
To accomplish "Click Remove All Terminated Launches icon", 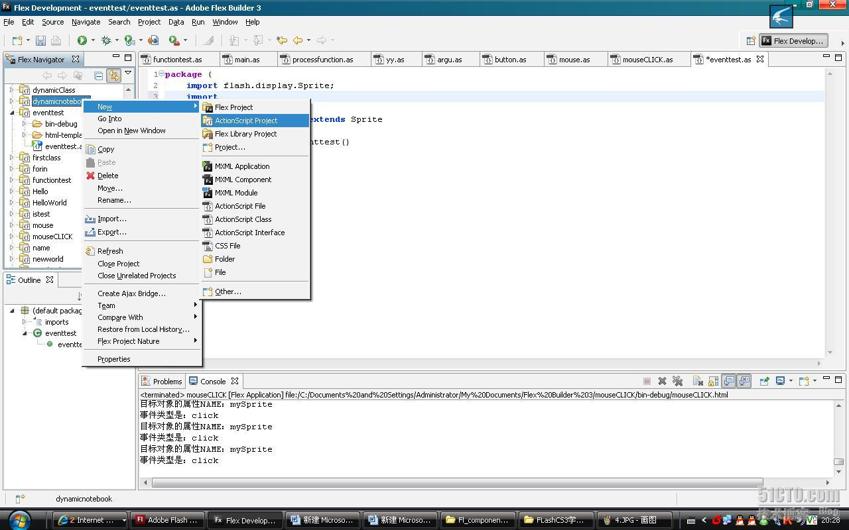I will [x=677, y=381].
